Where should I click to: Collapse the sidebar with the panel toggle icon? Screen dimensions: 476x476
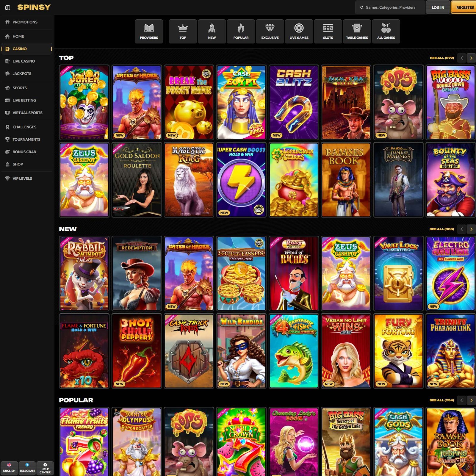[8, 7]
